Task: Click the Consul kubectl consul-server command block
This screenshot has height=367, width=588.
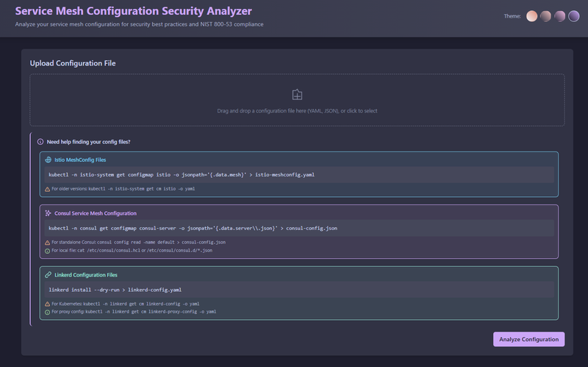Action: (x=299, y=228)
